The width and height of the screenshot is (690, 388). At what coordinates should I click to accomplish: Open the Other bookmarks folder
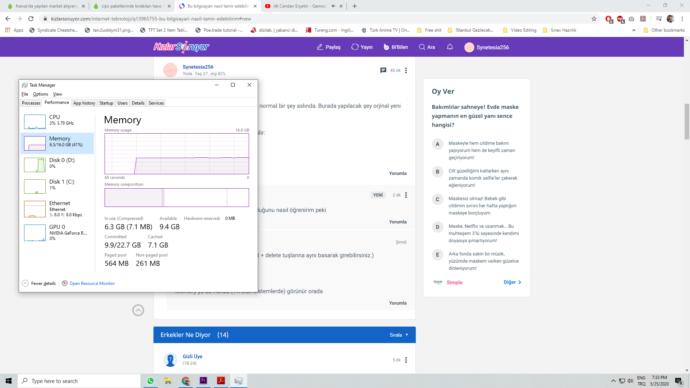point(664,30)
